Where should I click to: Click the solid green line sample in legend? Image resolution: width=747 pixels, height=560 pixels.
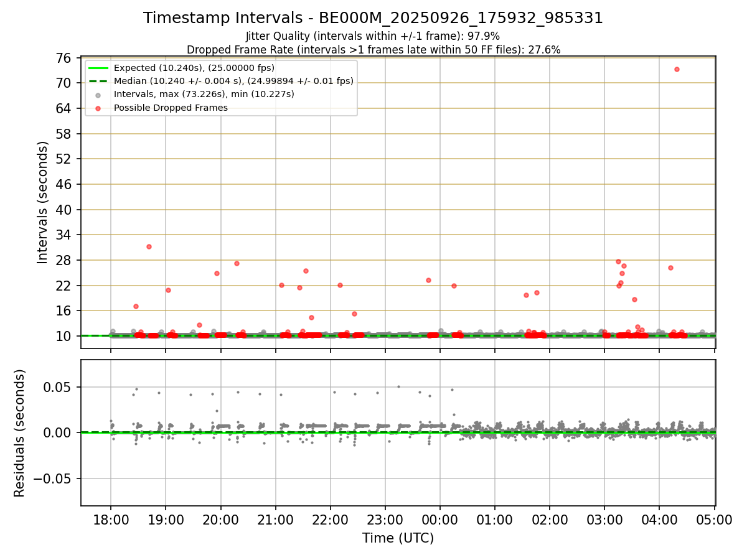pyautogui.click(x=98, y=68)
